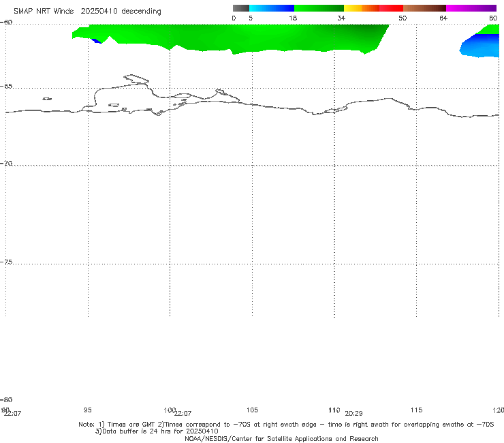The image size is (504, 443).
Task: Click the small dark blue patch near longitude 95
Action: pos(97,41)
